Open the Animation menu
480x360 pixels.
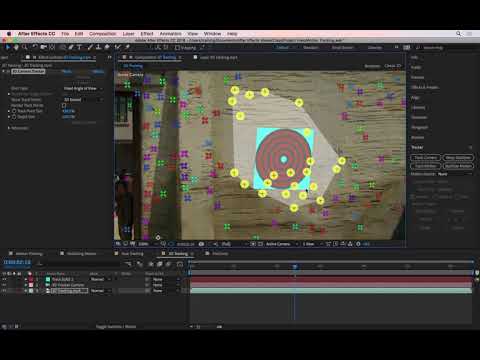[x=171, y=34]
